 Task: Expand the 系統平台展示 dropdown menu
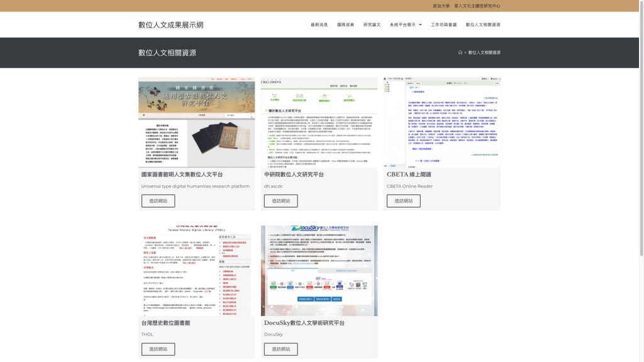tap(406, 25)
